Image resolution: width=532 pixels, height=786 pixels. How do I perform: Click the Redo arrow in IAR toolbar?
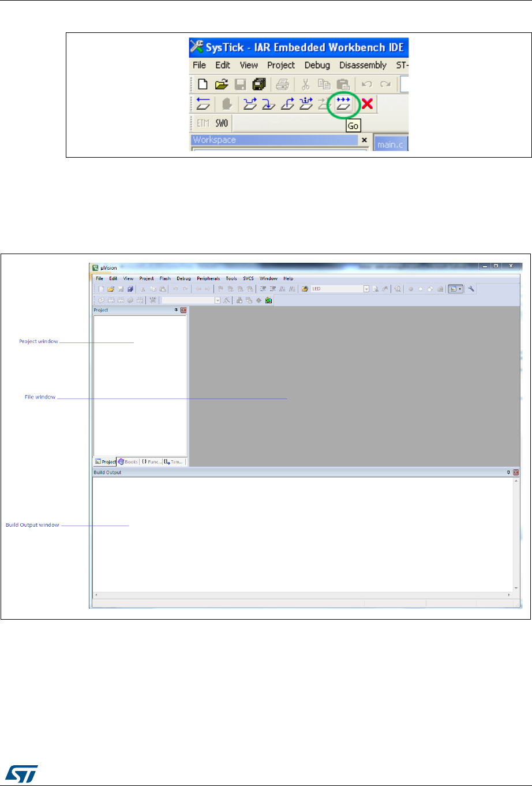[x=385, y=84]
